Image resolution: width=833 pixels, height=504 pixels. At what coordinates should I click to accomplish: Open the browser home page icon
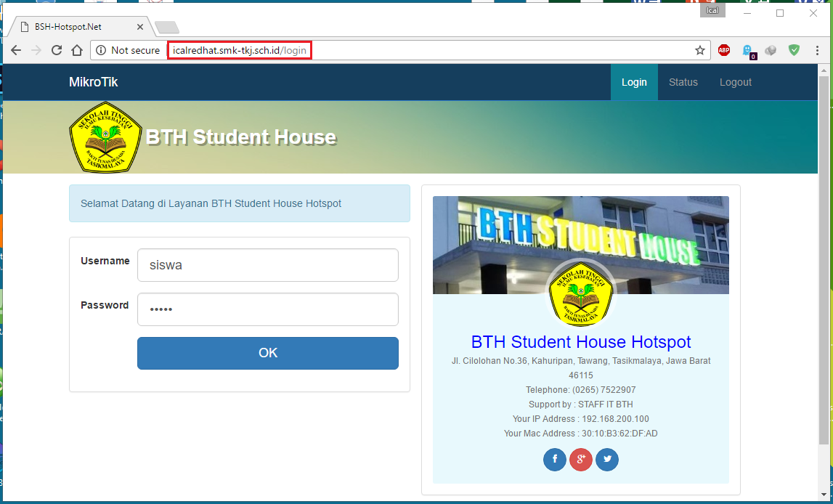(x=77, y=50)
